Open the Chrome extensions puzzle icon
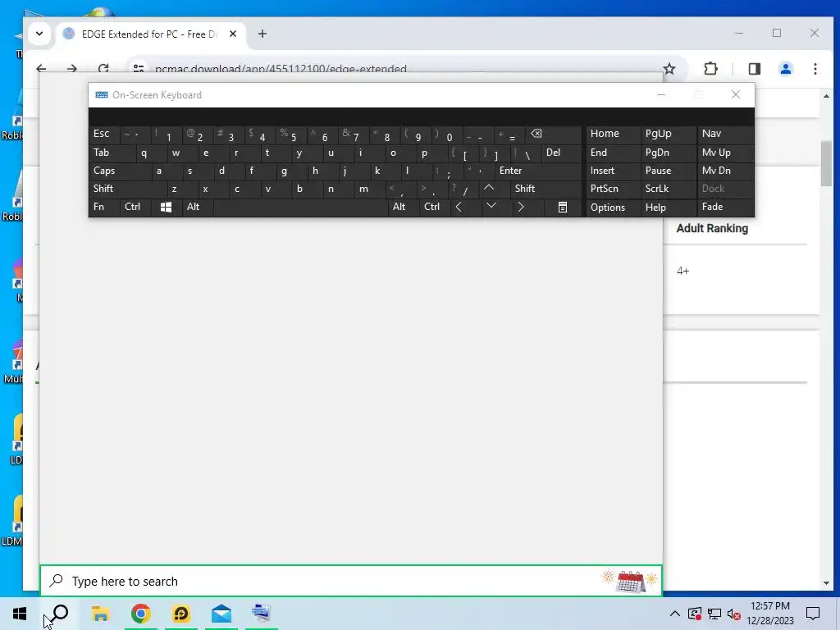Image resolution: width=840 pixels, height=630 pixels. [710, 69]
